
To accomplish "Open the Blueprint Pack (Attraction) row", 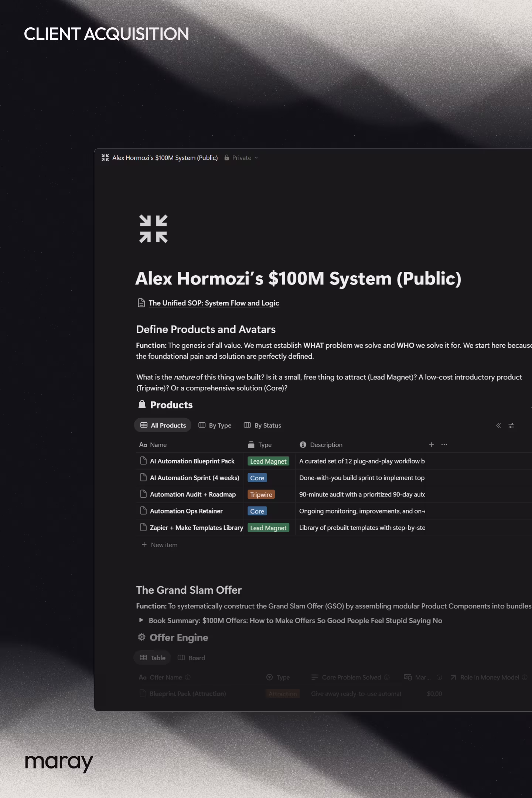I will (x=188, y=694).
